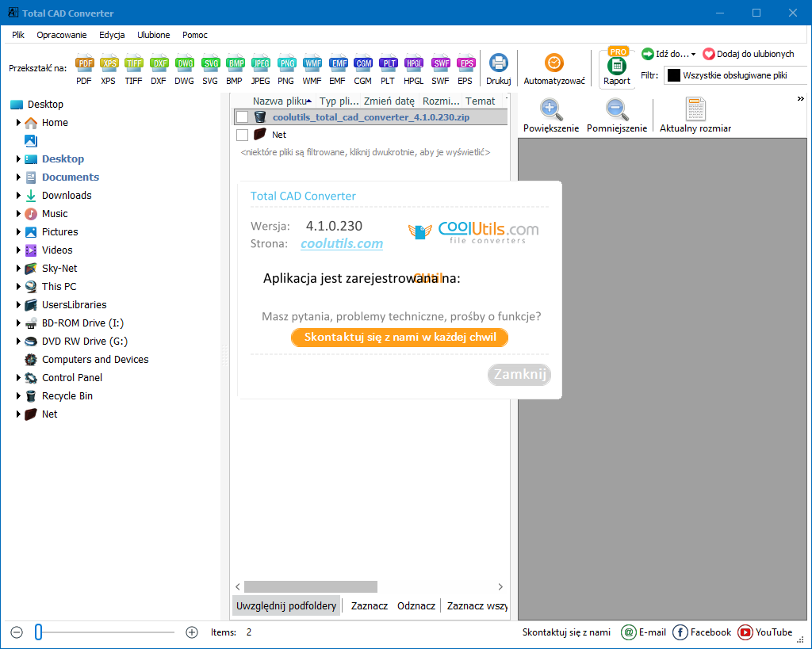Select DWG conversion icon
The image size is (812, 649).
(x=184, y=63)
